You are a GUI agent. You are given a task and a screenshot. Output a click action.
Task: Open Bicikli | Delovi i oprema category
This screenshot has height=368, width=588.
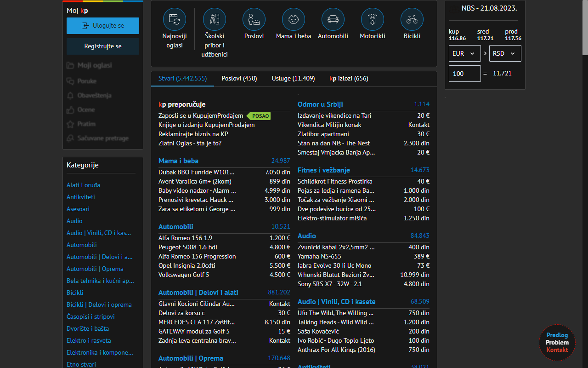[x=99, y=305]
